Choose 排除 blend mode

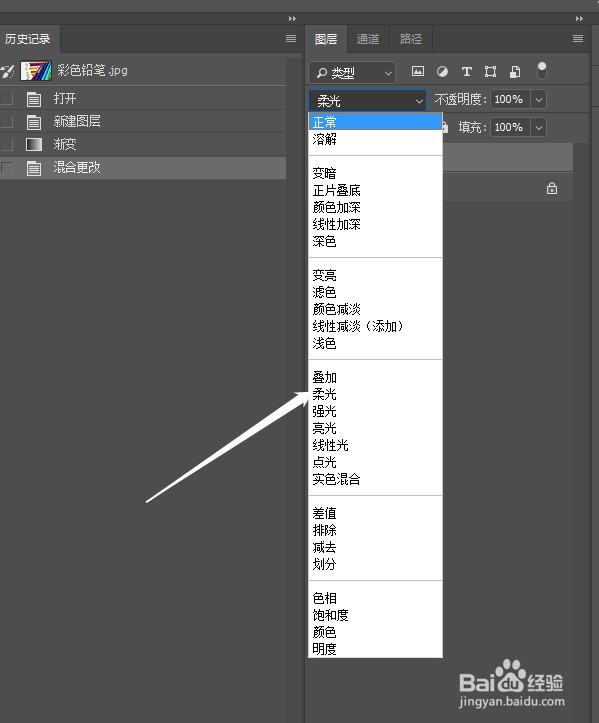point(375,530)
